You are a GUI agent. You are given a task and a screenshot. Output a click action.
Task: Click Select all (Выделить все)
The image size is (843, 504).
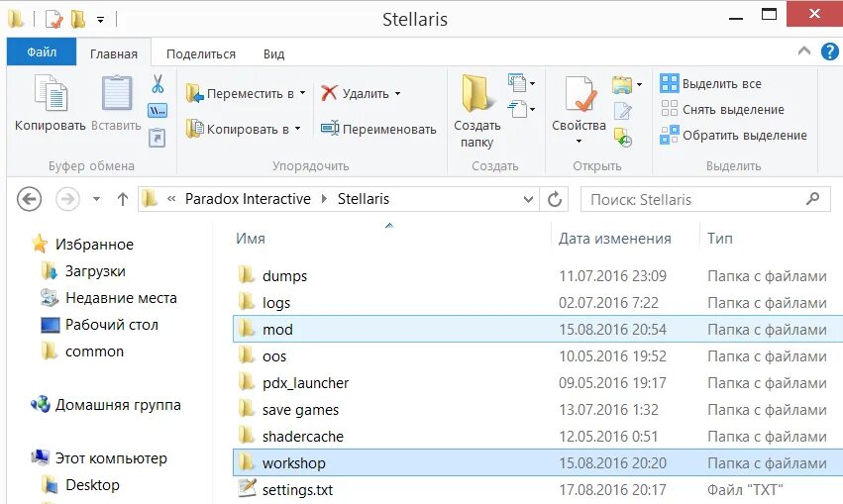coord(710,84)
